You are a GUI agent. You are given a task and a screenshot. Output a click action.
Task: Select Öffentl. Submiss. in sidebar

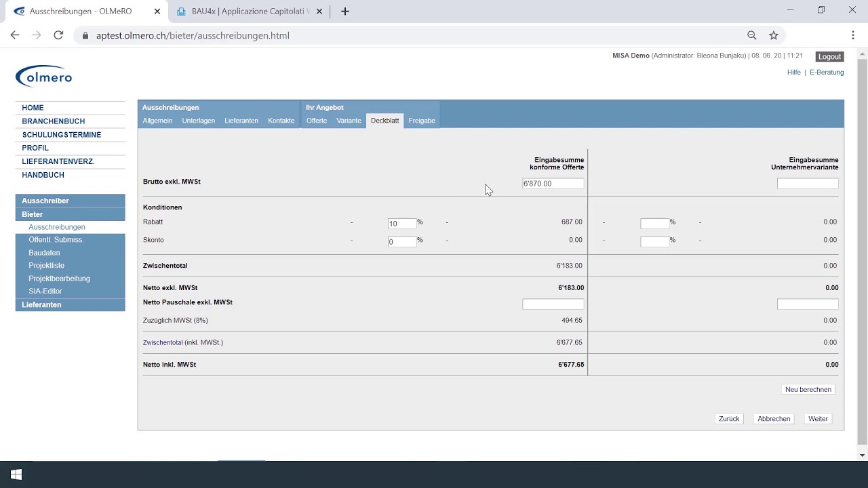[x=56, y=240]
